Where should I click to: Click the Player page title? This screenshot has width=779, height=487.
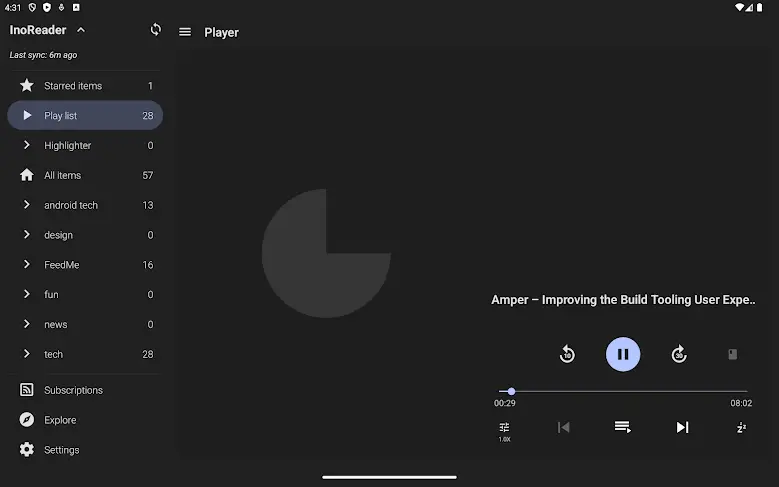pyautogui.click(x=221, y=32)
